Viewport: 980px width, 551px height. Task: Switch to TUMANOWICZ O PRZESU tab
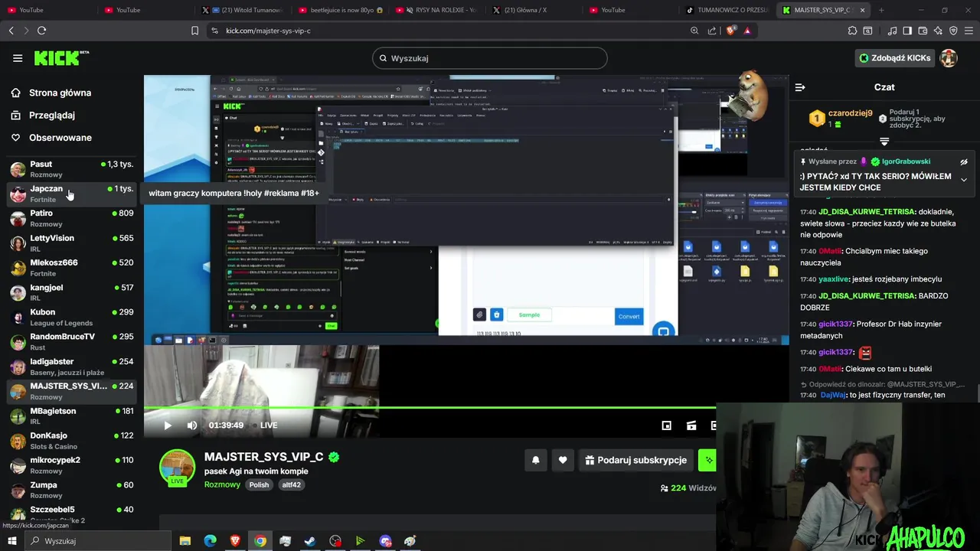click(x=727, y=10)
